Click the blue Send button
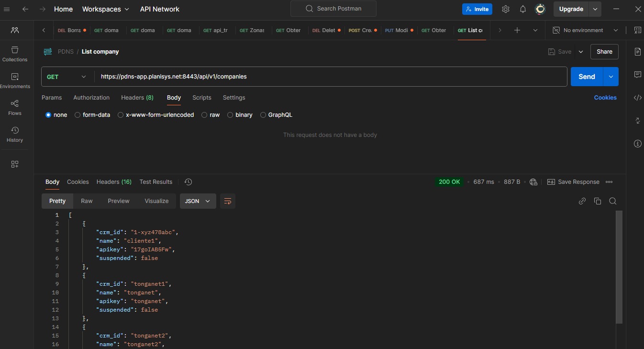This screenshot has width=644, height=349. [587, 77]
